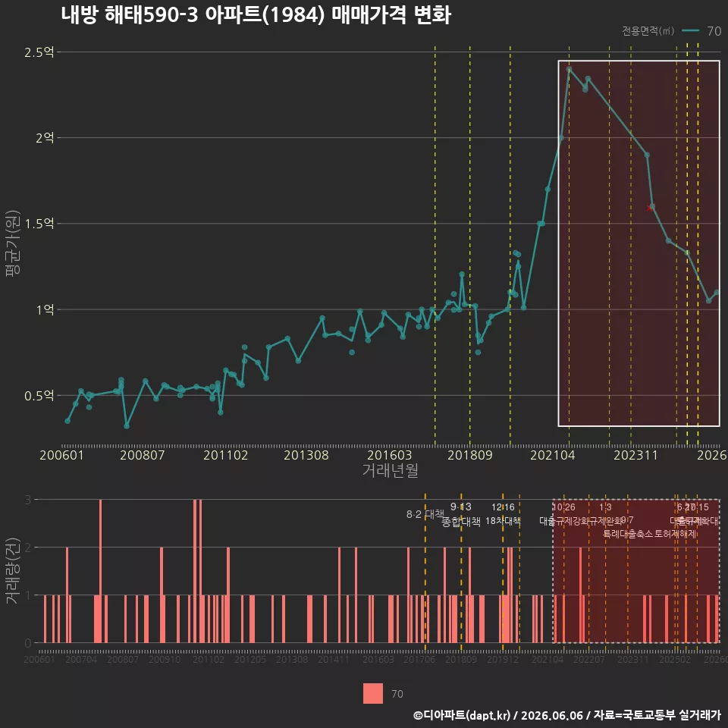Click the 2.5억 y-axis label
This screenshot has height=728, width=728.
coord(39,52)
